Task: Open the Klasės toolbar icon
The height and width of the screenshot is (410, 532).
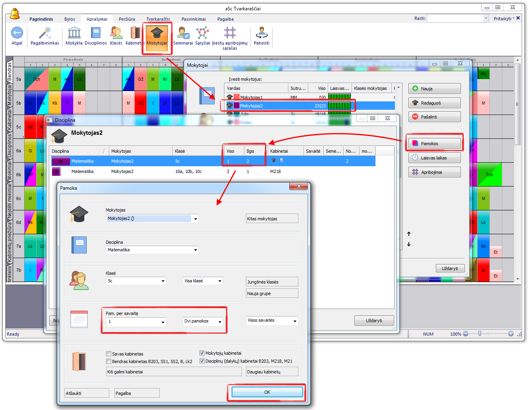Action: pos(116,33)
